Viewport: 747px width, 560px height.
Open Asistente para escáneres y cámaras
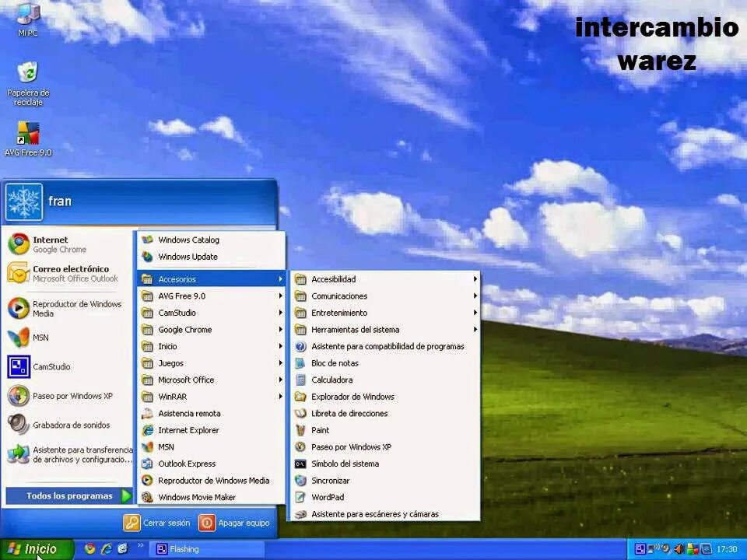(x=385, y=514)
